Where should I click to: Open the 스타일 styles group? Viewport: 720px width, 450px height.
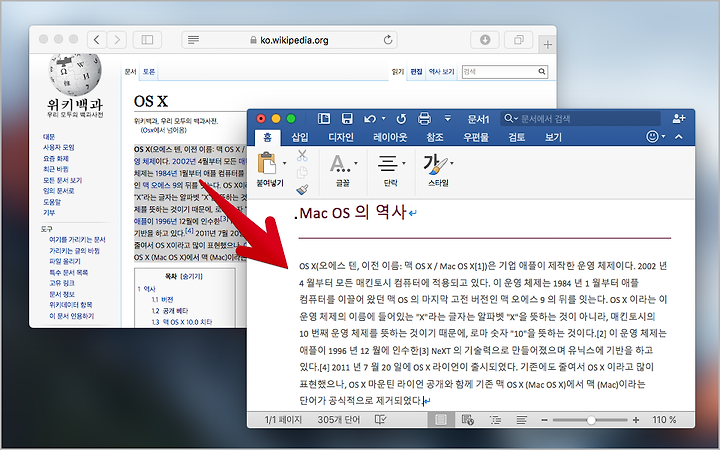pos(438,170)
